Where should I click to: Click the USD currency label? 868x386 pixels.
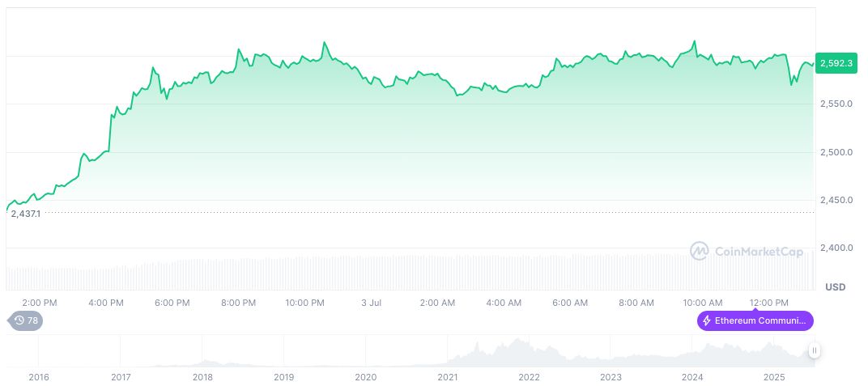836,287
